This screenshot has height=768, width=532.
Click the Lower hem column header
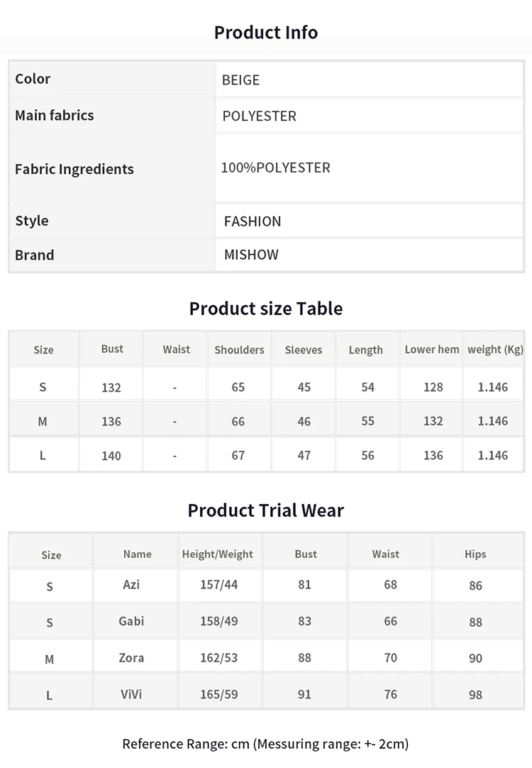point(432,349)
